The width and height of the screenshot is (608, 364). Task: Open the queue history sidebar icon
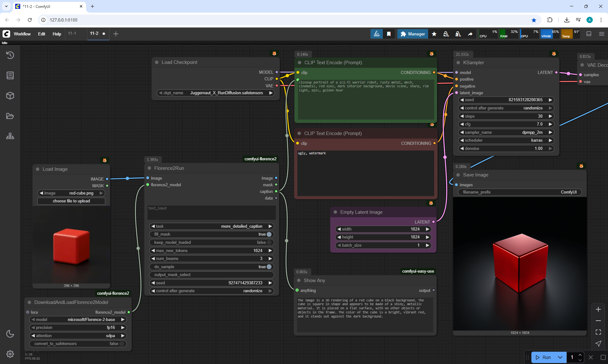10,55
